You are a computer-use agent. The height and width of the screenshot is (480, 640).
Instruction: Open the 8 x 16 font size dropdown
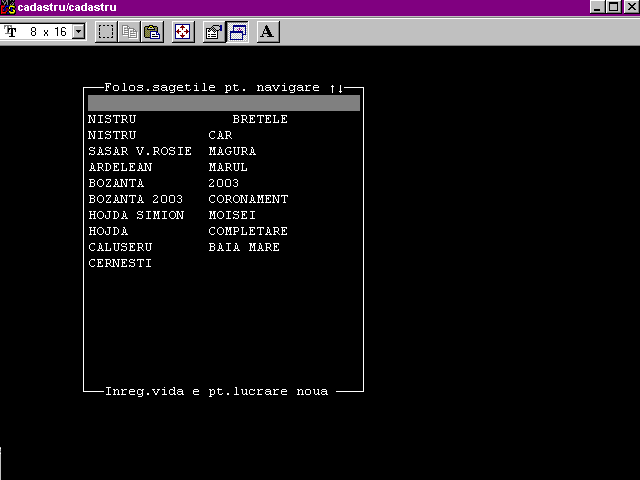pos(79,32)
